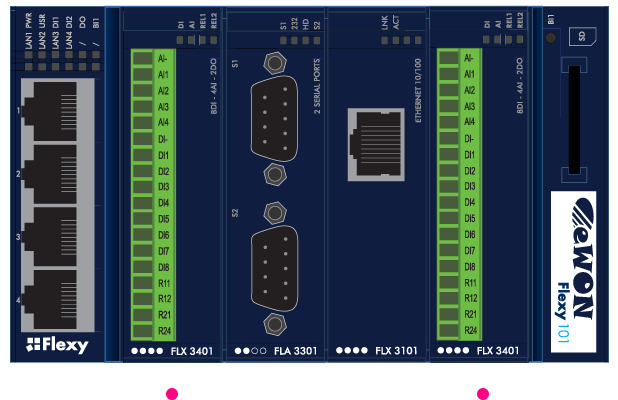618x400 pixels.
Task: Click the LNK LED on Ethernet module
Action: pyautogui.click(x=385, y=40)
